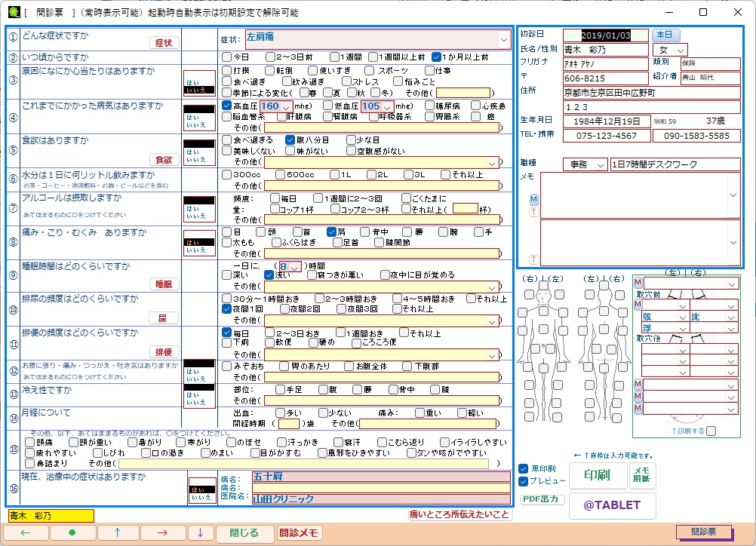
Task: Toggle the 黒印刷 checkbox
Action: [x=523, y=468]
